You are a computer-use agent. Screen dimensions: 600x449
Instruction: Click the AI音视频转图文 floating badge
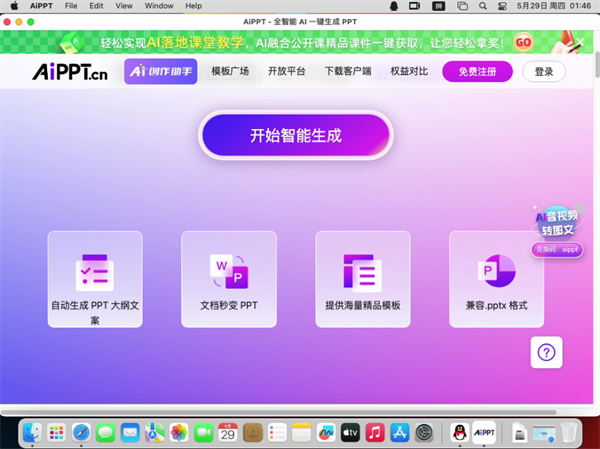[x=557, y=223]
